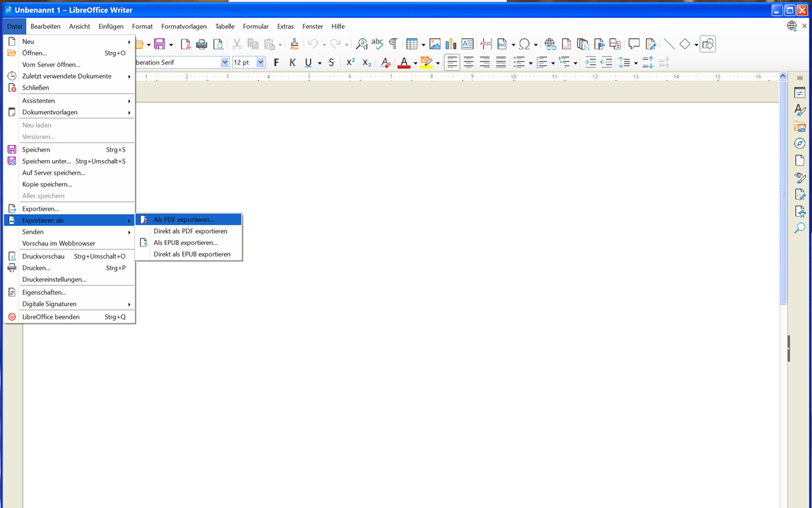The image size is (812, 508).
Task: Toggle Italic formatting button K
Action: click(292, 62)
